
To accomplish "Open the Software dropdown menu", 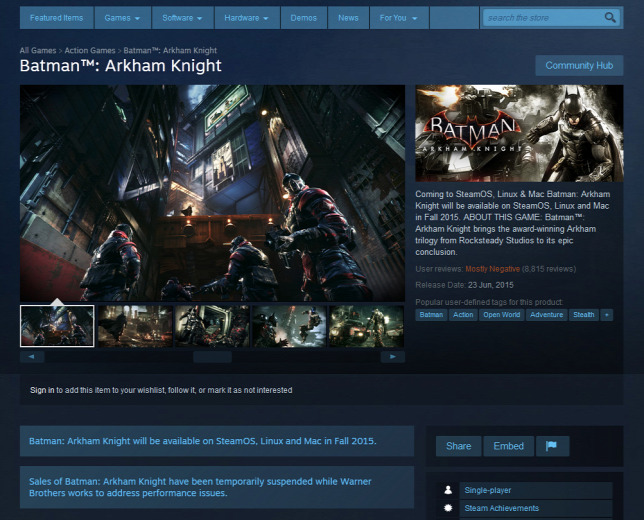I will point(182,18).
